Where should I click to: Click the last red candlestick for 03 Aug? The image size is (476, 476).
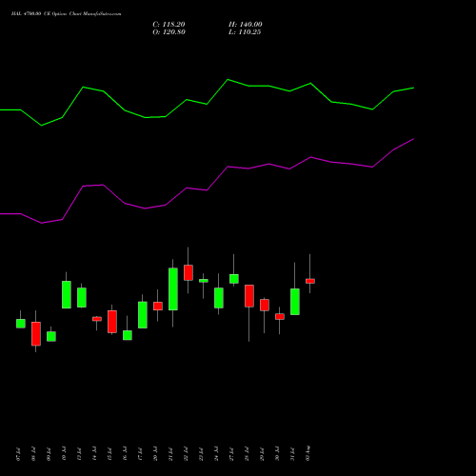tap(310, 281)
